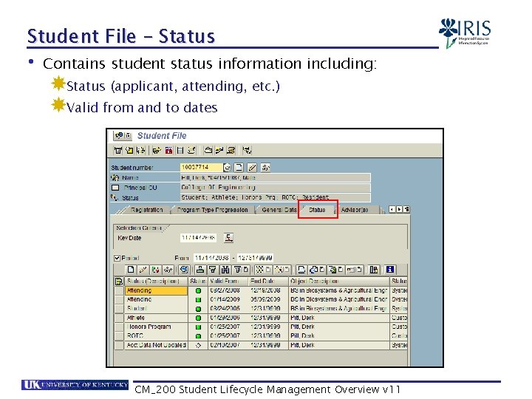Click Object Description column header

[x=339, y=282]
